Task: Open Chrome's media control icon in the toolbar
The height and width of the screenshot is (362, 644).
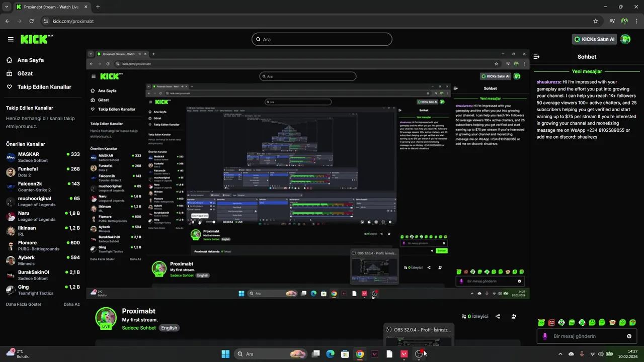Action: (x=612, y=21)
